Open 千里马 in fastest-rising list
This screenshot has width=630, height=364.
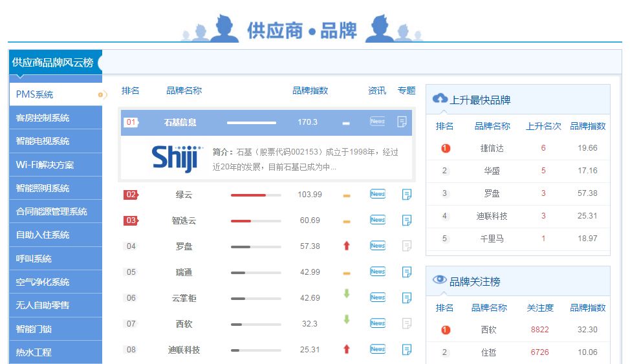click(492, 238)
